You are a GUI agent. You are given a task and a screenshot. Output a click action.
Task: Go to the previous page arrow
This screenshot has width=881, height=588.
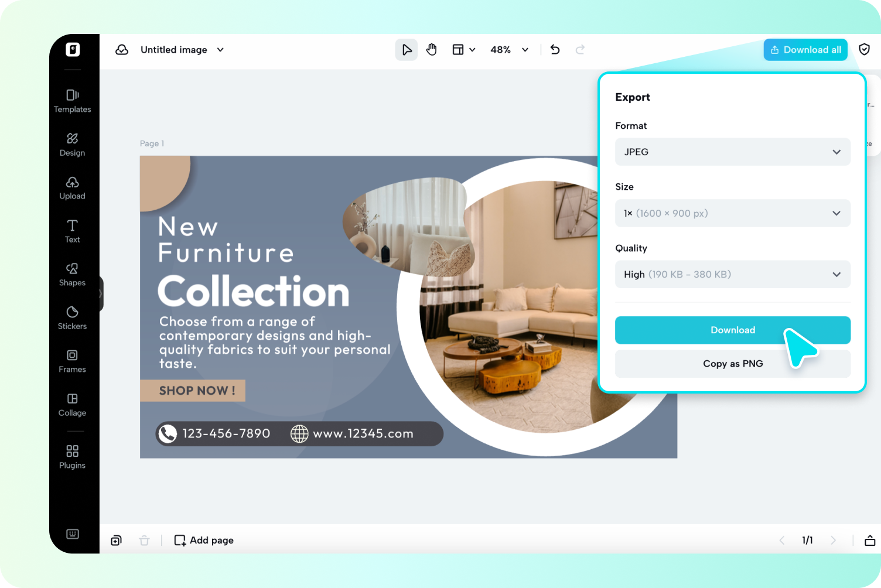point(782,540)
